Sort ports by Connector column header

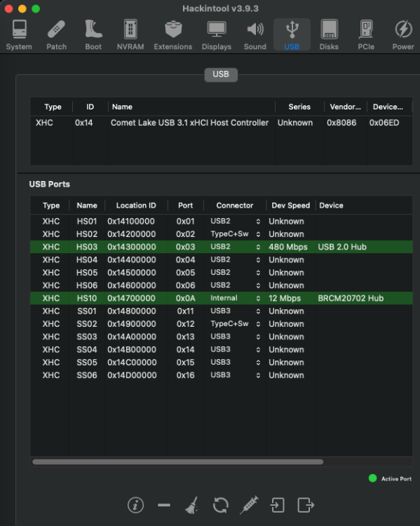tap(234, 205)
